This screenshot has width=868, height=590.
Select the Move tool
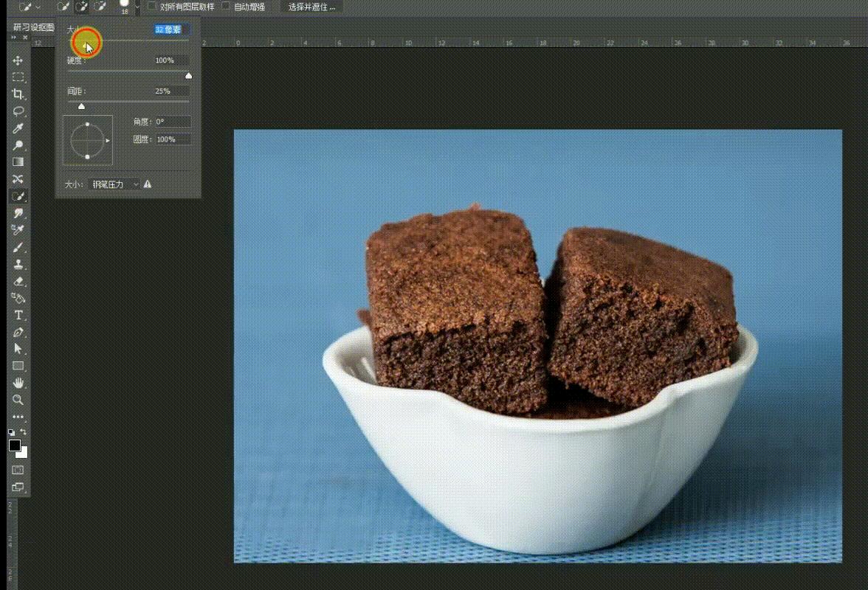(18, 60)
